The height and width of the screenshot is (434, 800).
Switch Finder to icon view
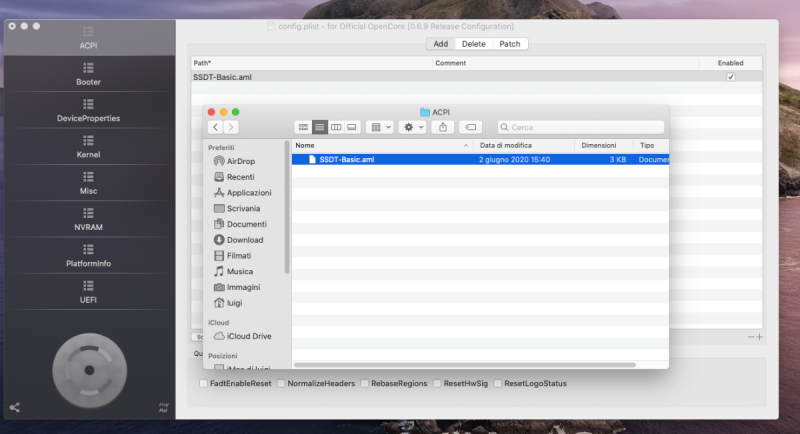point(303,127)
